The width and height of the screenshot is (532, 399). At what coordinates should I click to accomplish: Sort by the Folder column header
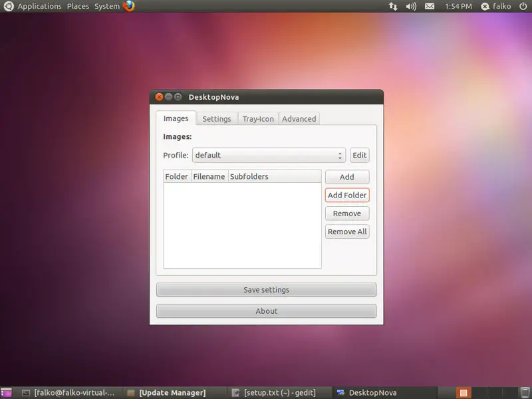point(177,176)
